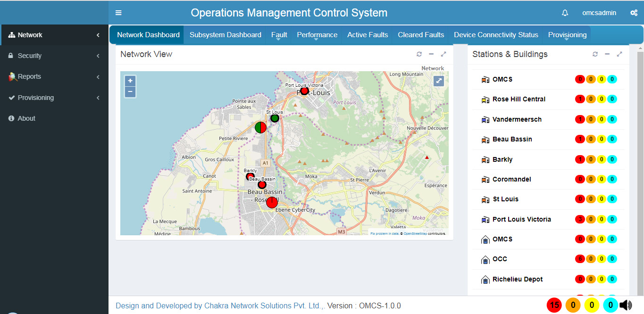Minimize the Stations & Buildings panel

tap(607, 54)
